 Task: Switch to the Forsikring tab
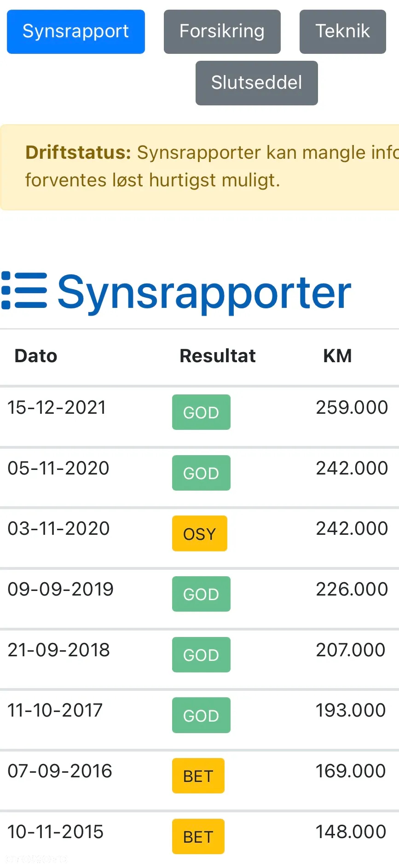click(222, 32)
